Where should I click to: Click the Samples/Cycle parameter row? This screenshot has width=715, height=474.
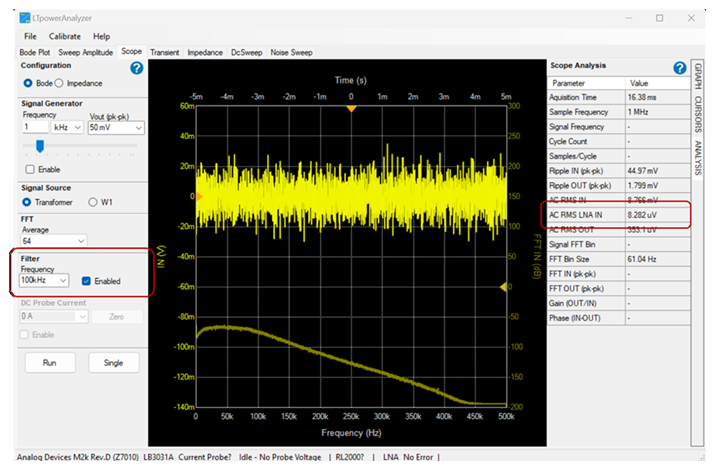click(x=619, y=156)
